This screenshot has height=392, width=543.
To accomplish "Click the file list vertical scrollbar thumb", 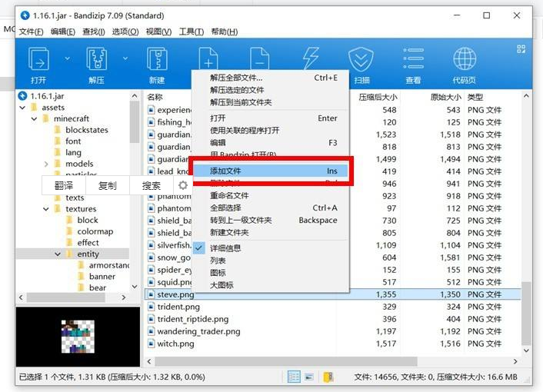I will point(526,313).
